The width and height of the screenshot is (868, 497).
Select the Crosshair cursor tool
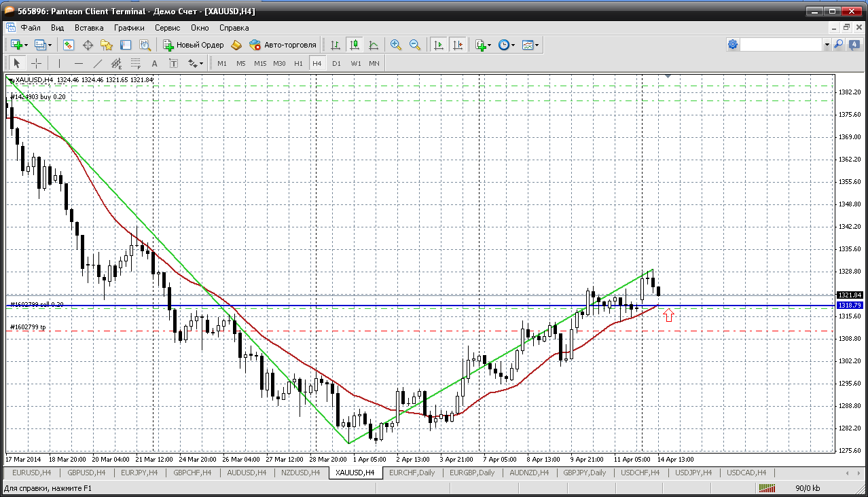pos(37,63)
